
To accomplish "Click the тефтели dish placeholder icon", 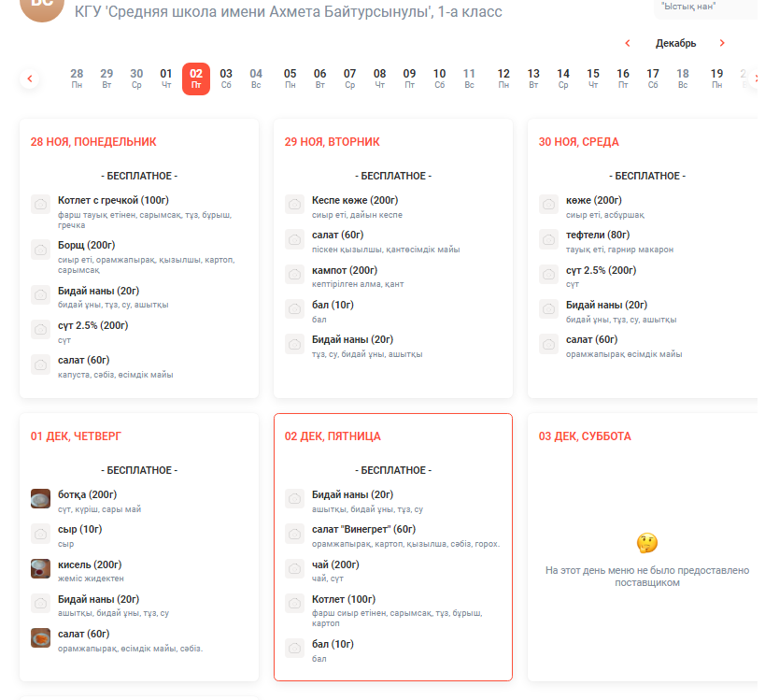I will click(548, 239).
